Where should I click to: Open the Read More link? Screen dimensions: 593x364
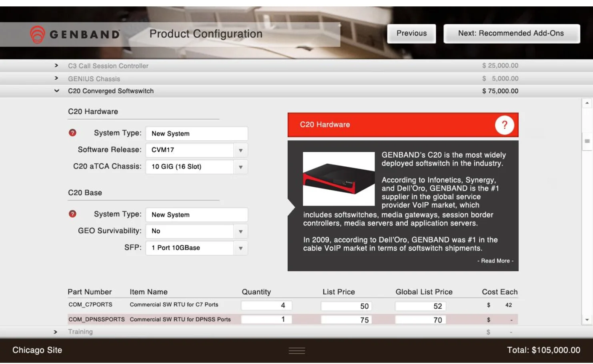[x=495, y=261]
